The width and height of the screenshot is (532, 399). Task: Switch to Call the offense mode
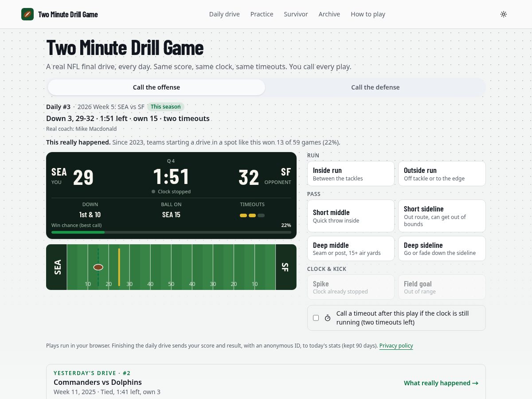click(x=156, y=87)
